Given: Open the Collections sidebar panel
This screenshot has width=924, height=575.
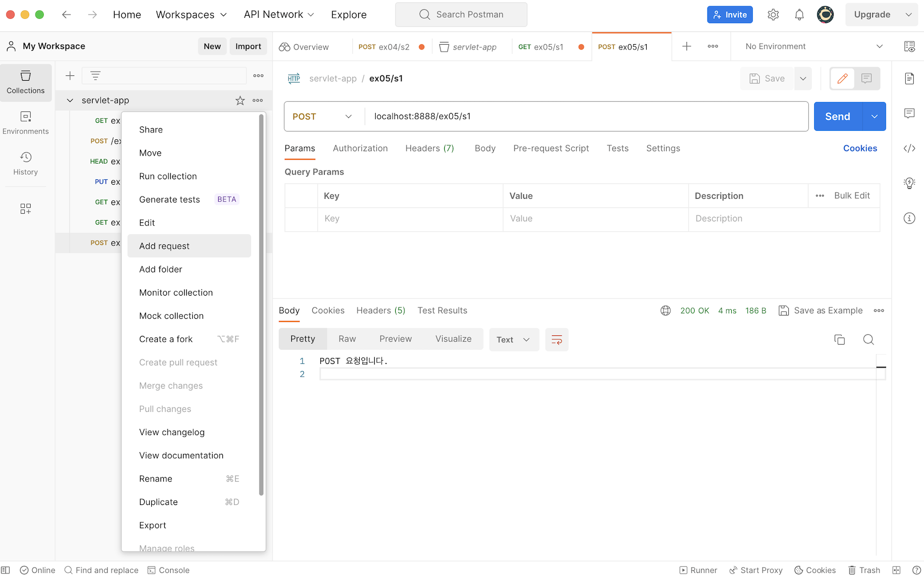Looking at the screenshot, I should 26,82.
